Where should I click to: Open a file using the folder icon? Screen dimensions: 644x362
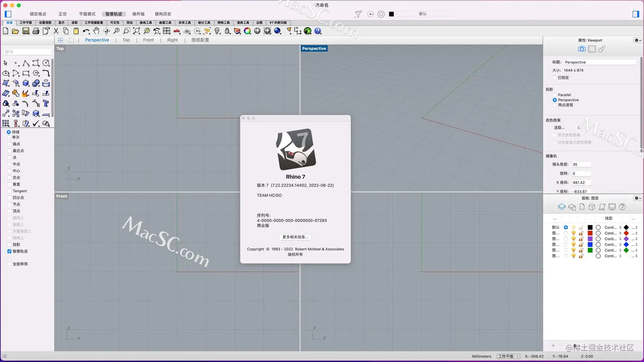(15, 31)
